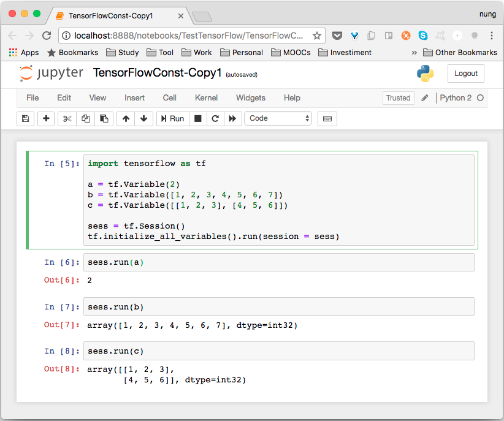This screenshot has height=421, width=504.
Task: Restart kernel and rerun notebook with the fast-forward icon
Action: (x=233, y=119)
